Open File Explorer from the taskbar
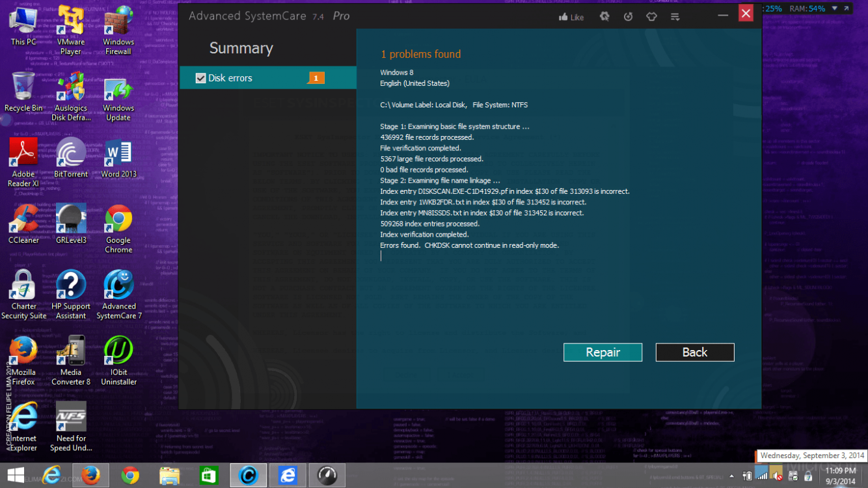Image resolution: width=868 pixels, height=488 pixels. (x=169, y=476)
